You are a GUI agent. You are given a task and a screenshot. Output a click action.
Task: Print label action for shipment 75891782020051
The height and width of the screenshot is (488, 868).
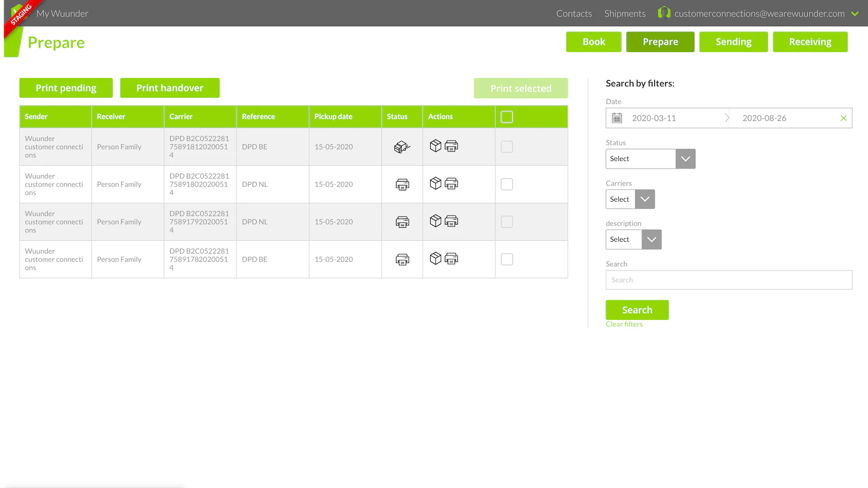coord(451,258)
